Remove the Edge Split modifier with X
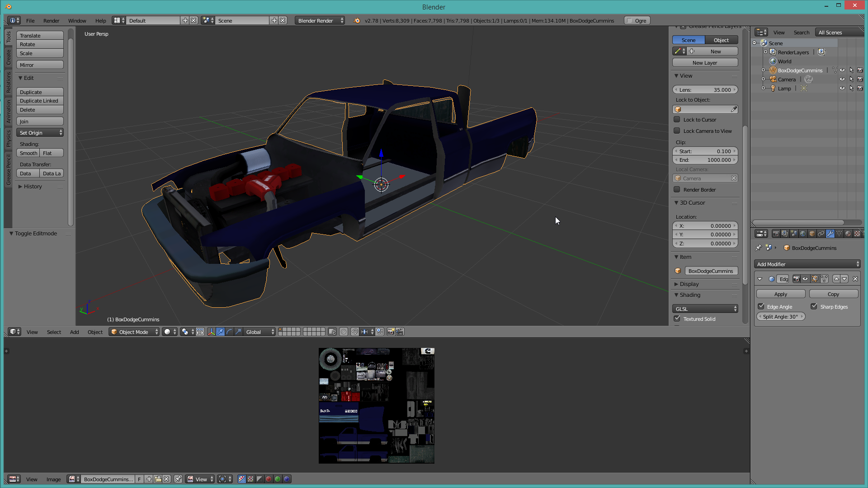 [855, 279]
